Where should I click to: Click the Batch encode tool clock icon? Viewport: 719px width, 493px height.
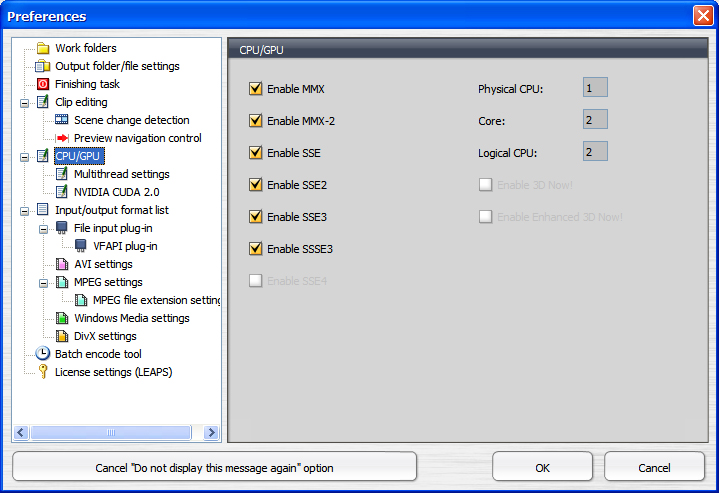coord(43,354)
